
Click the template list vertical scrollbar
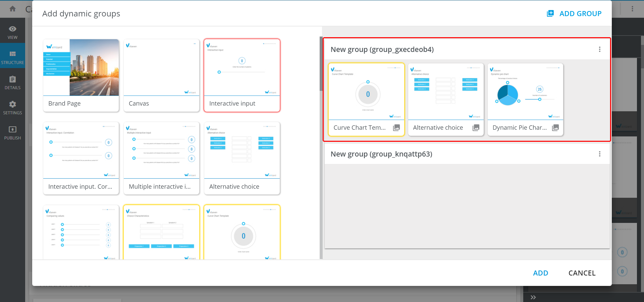pyautogui.click(x=321, y=64)
